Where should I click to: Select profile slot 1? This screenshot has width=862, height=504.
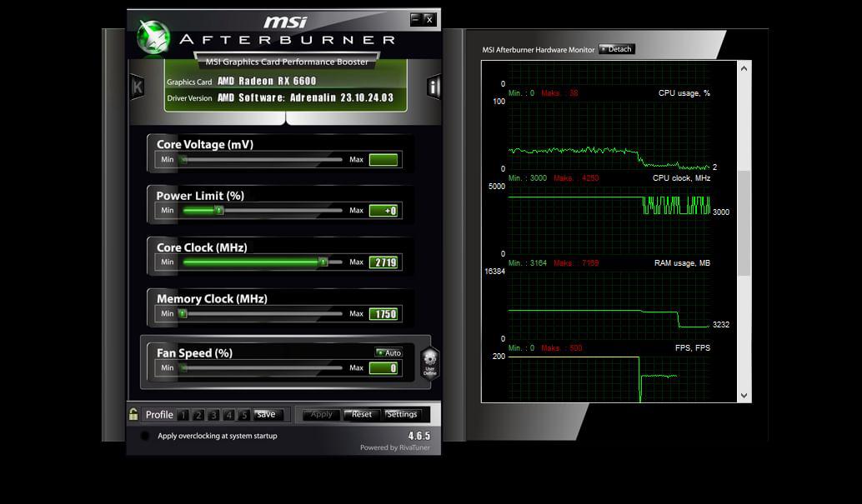click(183, 415)
